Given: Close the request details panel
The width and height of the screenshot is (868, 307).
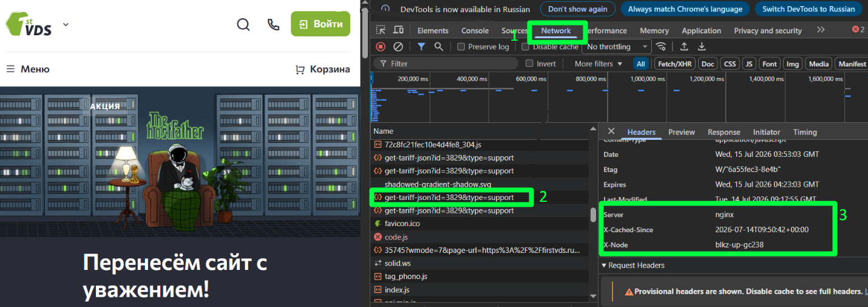Looking at the screenshot, I should click(611, 131).
